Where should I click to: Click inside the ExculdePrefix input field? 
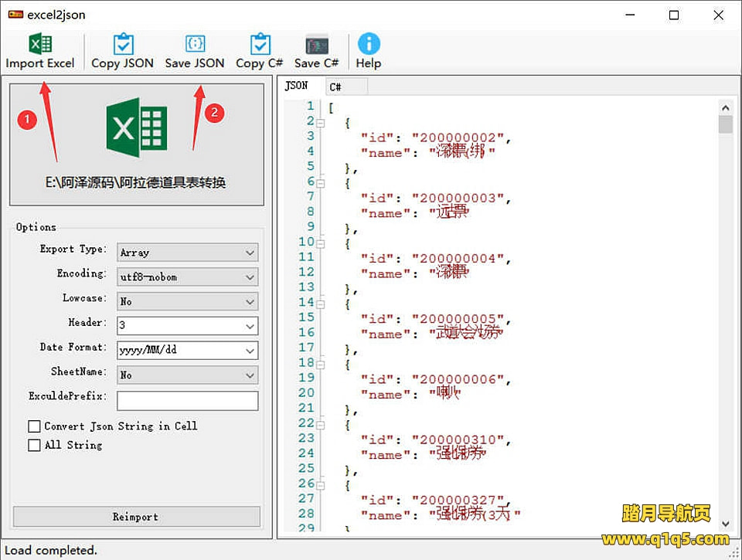point(187,400)
